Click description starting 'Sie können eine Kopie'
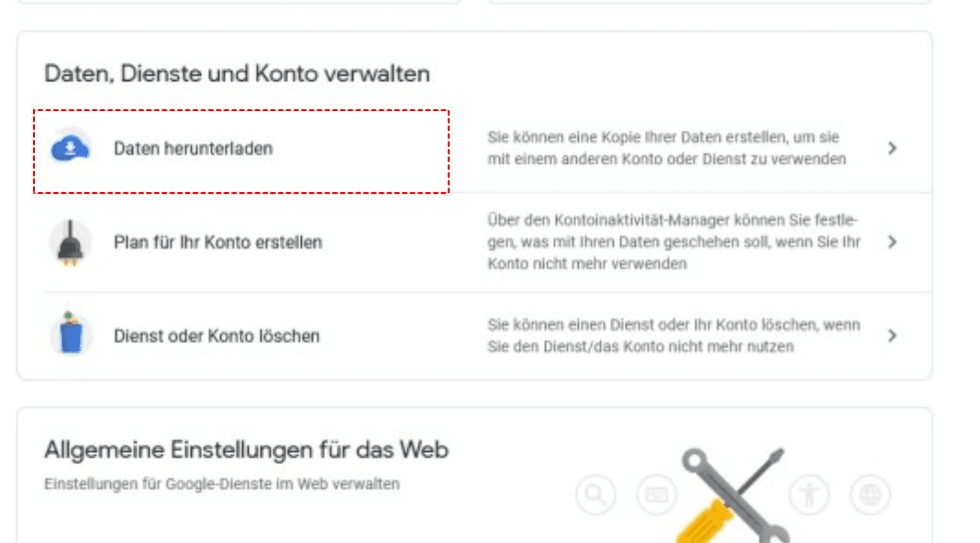980x543 pixels. [667, 148]
